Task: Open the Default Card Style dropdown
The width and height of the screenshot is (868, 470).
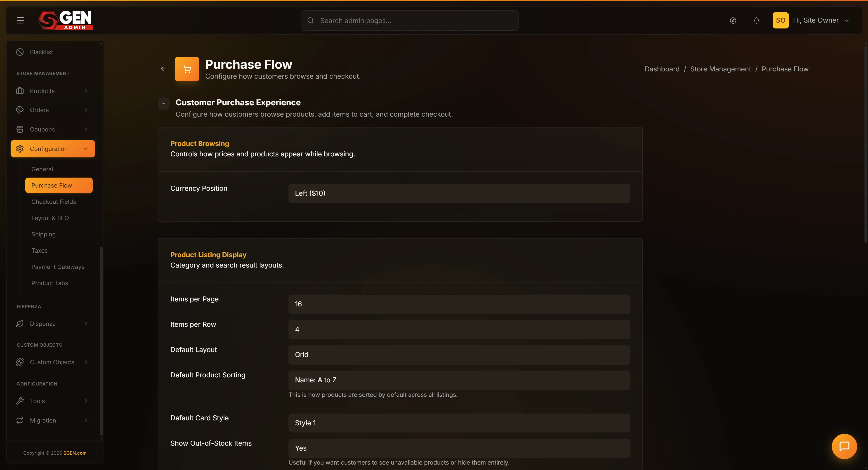Action: click(x=459, y=423)
